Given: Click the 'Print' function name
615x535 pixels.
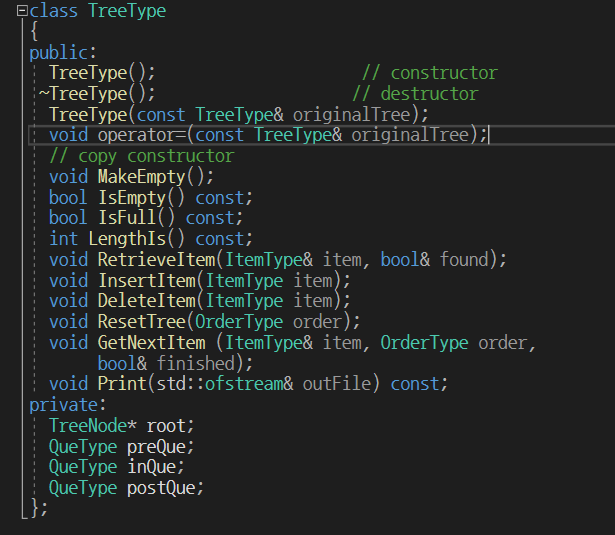Looking at the screenshot, I should pyautogui.click(x=122, y=384).
